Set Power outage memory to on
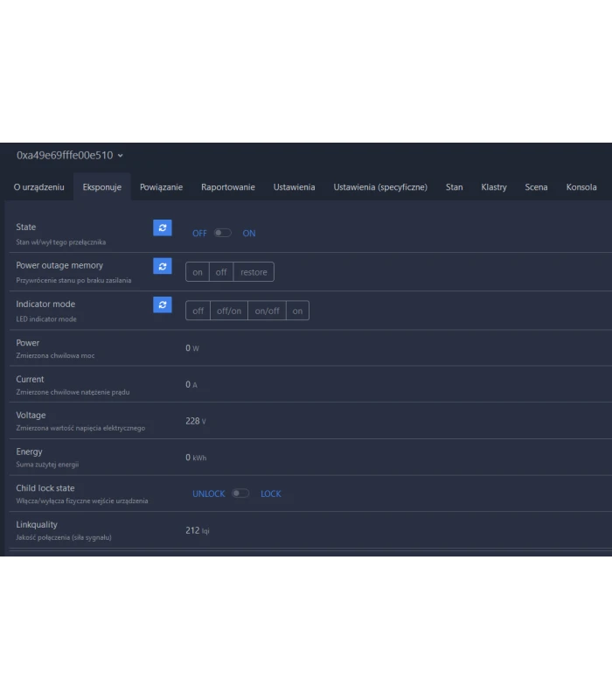The width and height of the screenshot is (612, 700). 198,272
